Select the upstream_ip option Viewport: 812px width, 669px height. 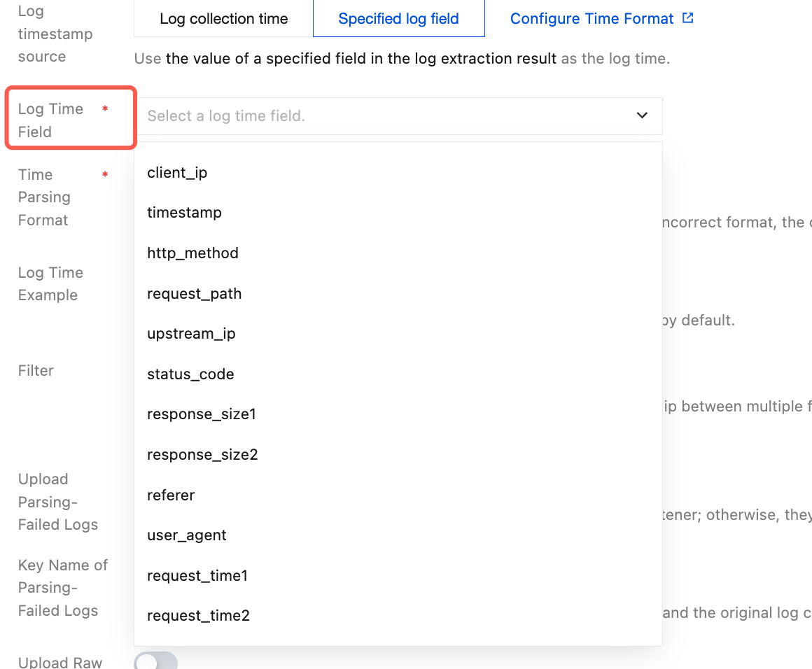coord(398,334)
